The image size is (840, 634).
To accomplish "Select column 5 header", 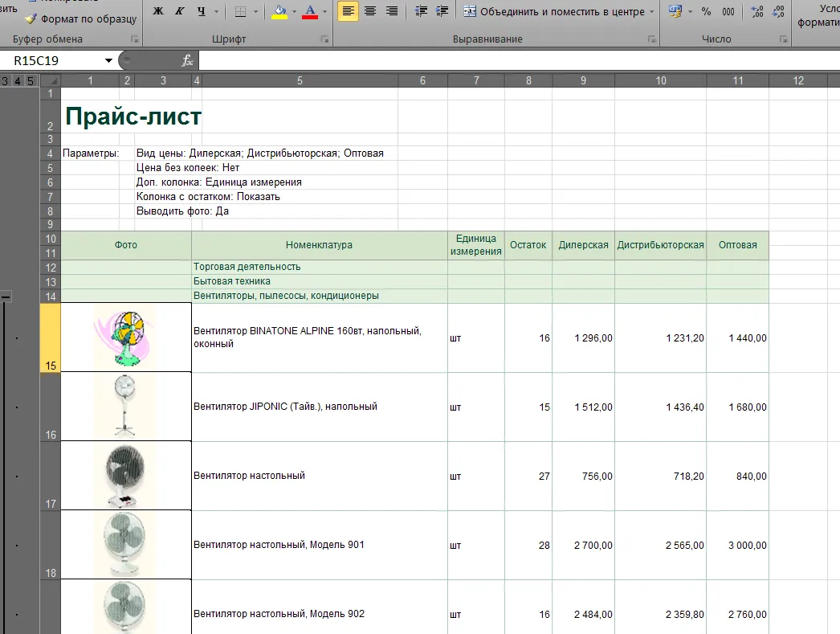I will [300, 80].
